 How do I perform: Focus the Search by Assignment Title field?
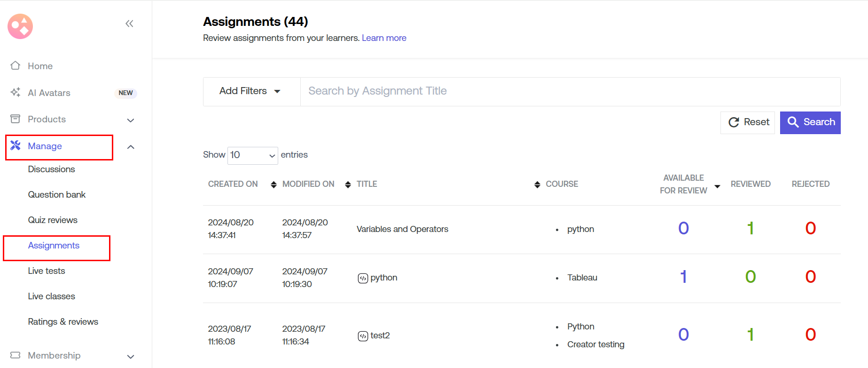coord(570,91)
